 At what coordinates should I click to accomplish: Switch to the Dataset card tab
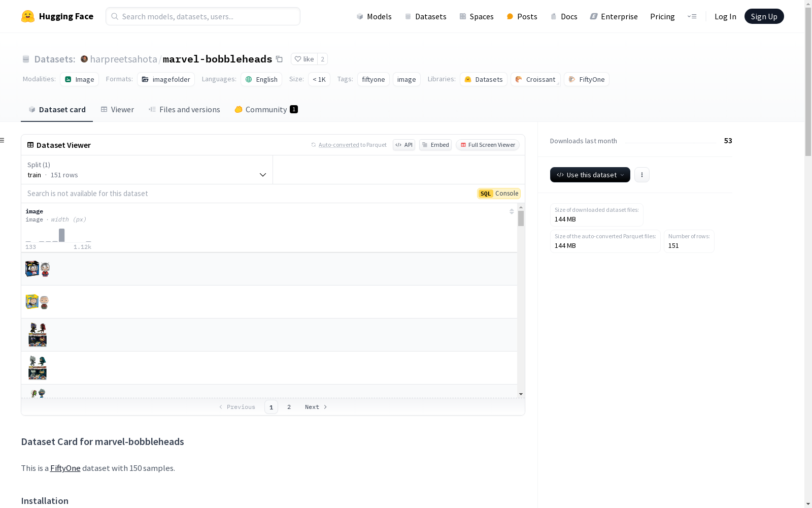point(57,110)
